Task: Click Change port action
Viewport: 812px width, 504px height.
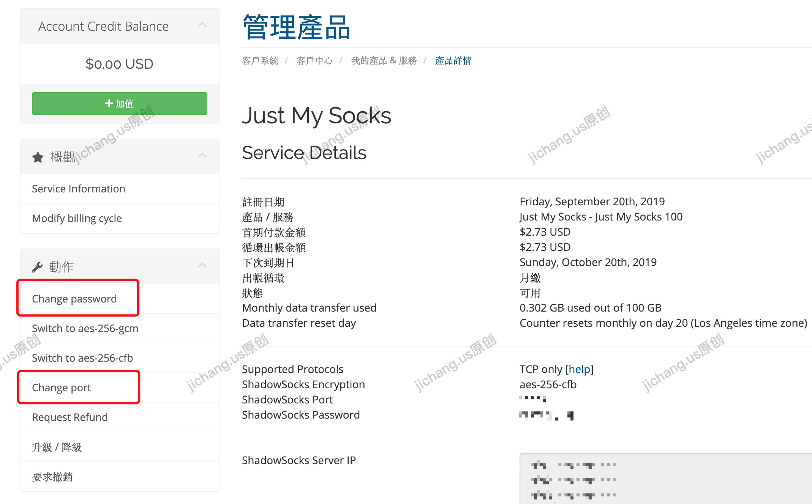Action: [62, 387]
